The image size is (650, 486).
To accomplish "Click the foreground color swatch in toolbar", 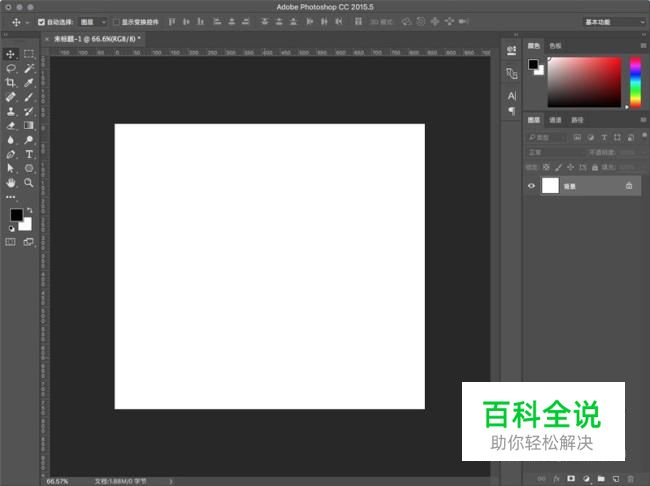I will 17,215.
